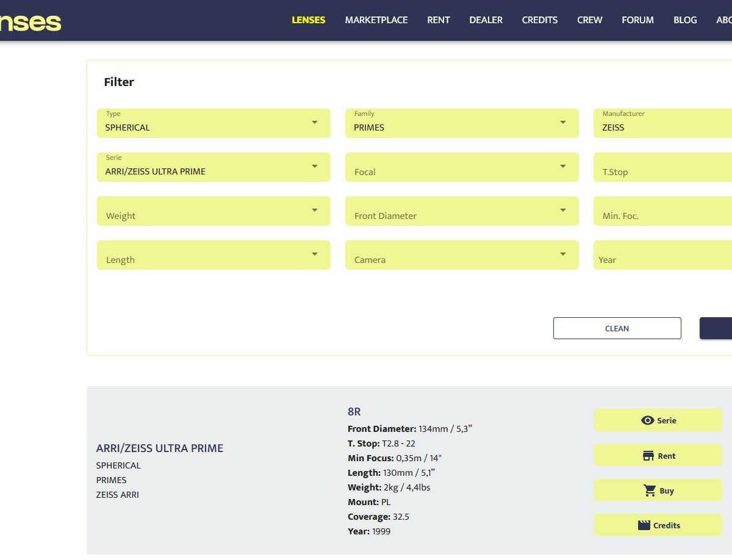Click the SPHERICAL text in result card
Screen dimensions: 732x560
point(118,465)
